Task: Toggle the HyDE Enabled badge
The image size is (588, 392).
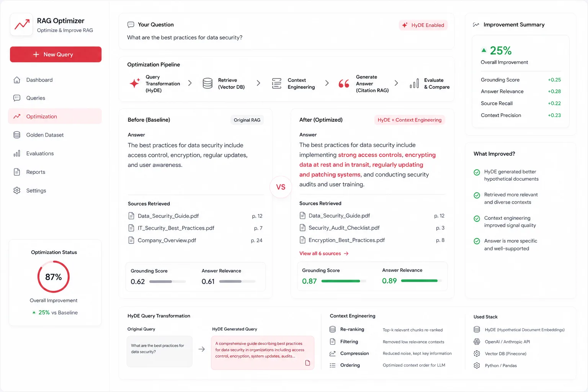Action: pyautogui.click(x=423, y=25)
